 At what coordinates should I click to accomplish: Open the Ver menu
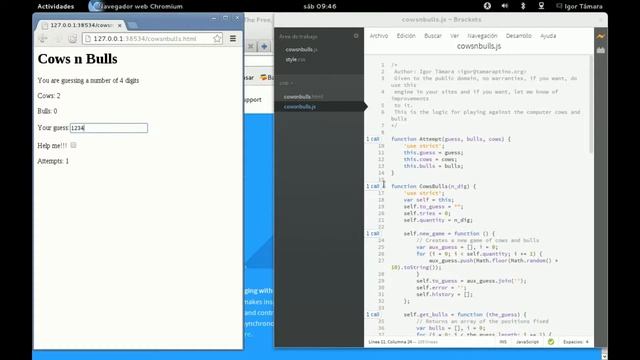tap(455, 36)
